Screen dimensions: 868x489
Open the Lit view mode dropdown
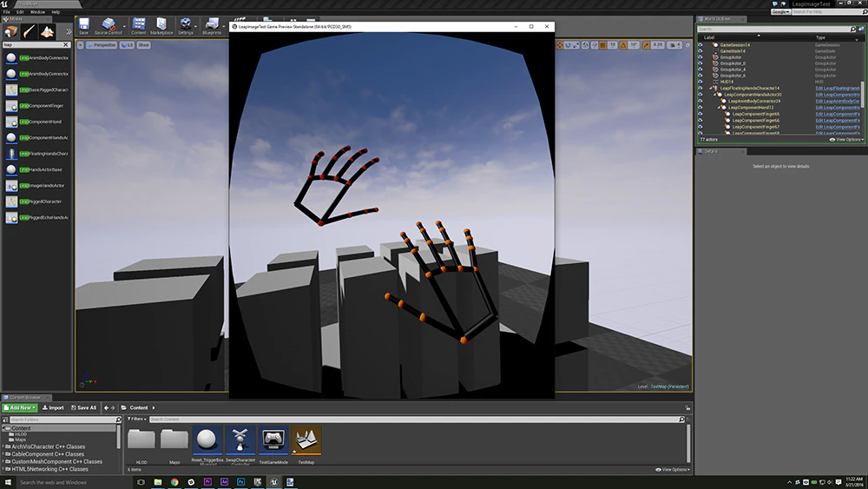(127, 45)
